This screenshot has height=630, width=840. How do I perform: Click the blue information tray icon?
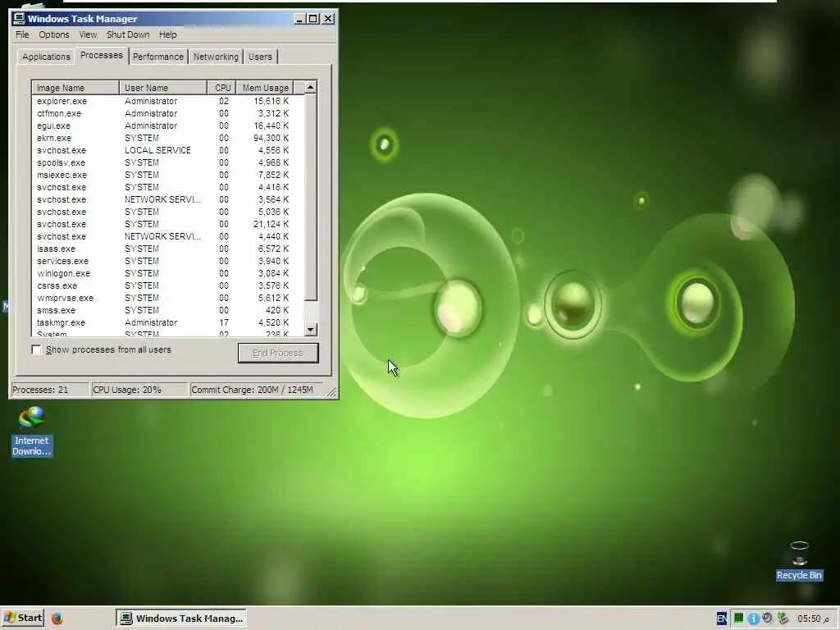(x=753, y=619)
